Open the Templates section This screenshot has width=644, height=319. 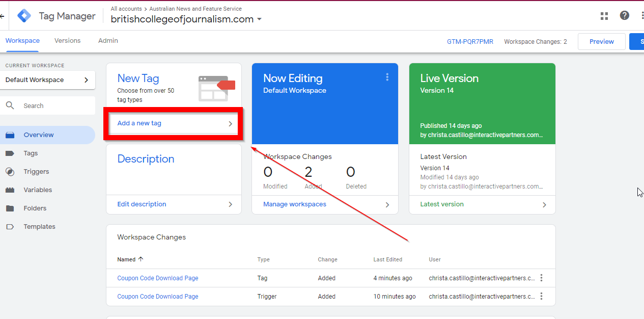39,226
